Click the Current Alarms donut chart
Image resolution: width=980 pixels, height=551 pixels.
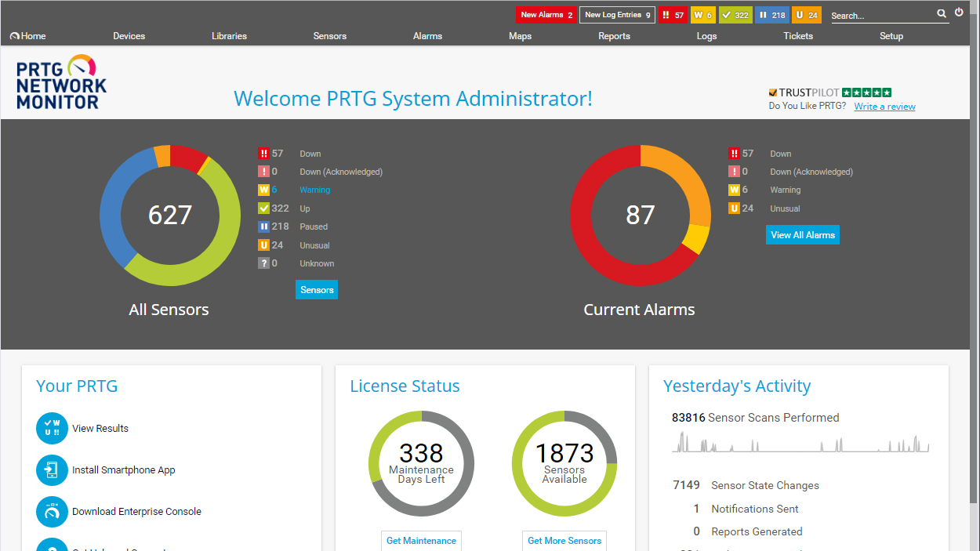tap(641, 215)
